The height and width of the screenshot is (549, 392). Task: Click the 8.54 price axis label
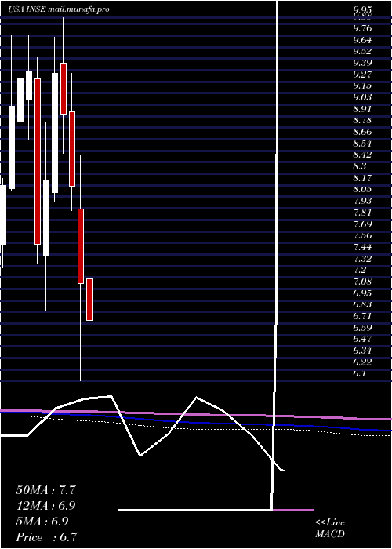[362, 144]
